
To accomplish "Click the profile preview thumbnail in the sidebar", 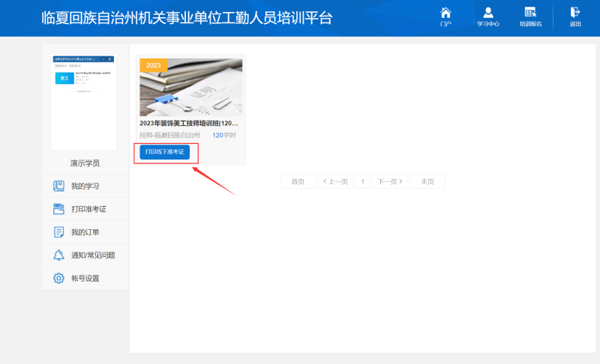I will click(84, 101).
